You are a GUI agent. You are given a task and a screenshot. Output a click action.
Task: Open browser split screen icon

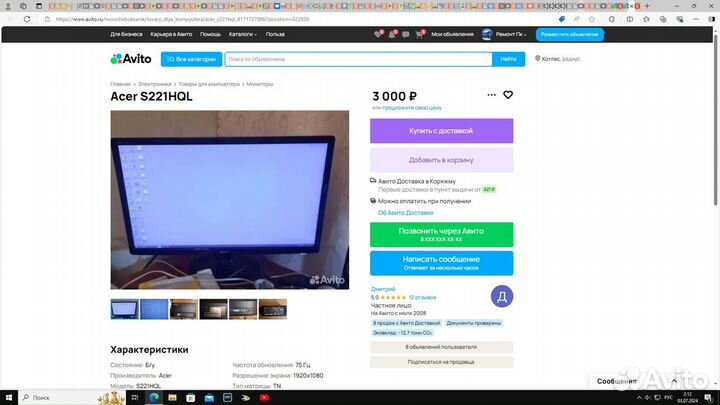click(630, 19)
